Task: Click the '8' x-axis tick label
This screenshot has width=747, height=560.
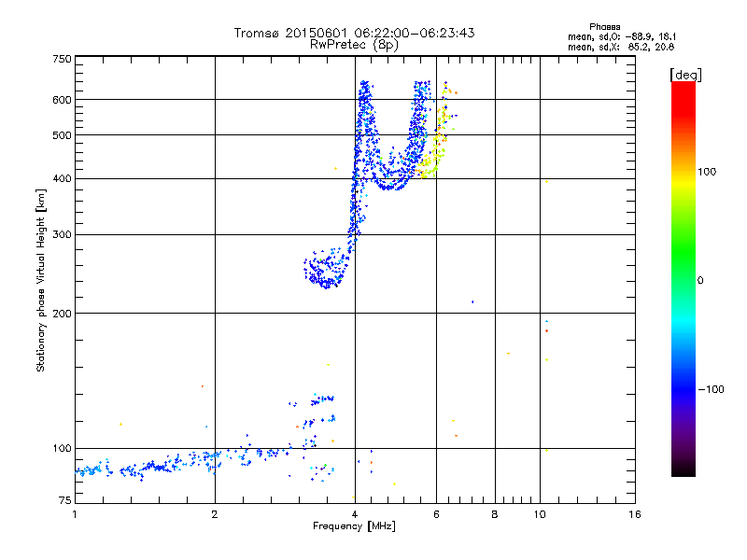Action: point(495,514)
